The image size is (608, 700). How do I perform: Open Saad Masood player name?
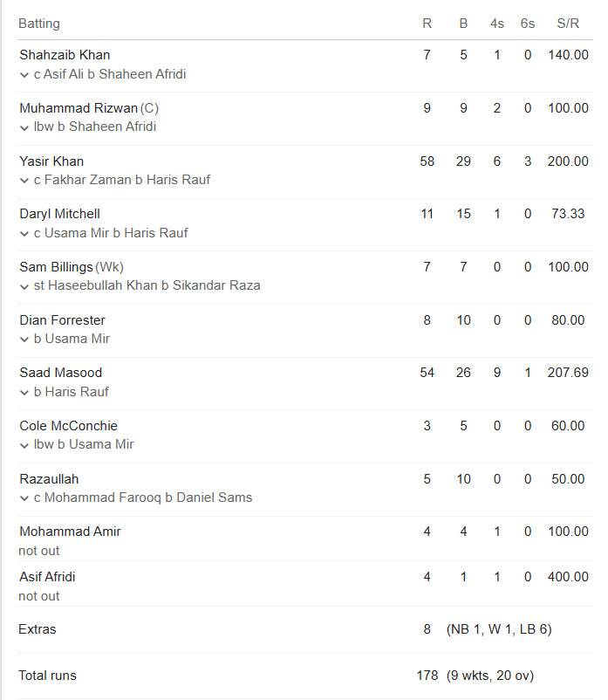tap(61, 373)
